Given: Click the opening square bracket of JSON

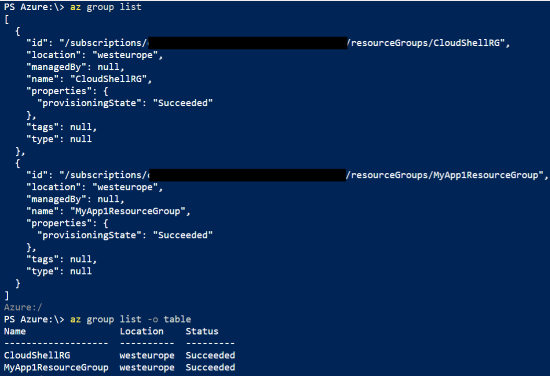Looking at the screenshot, I should click(x=7, y=19).
